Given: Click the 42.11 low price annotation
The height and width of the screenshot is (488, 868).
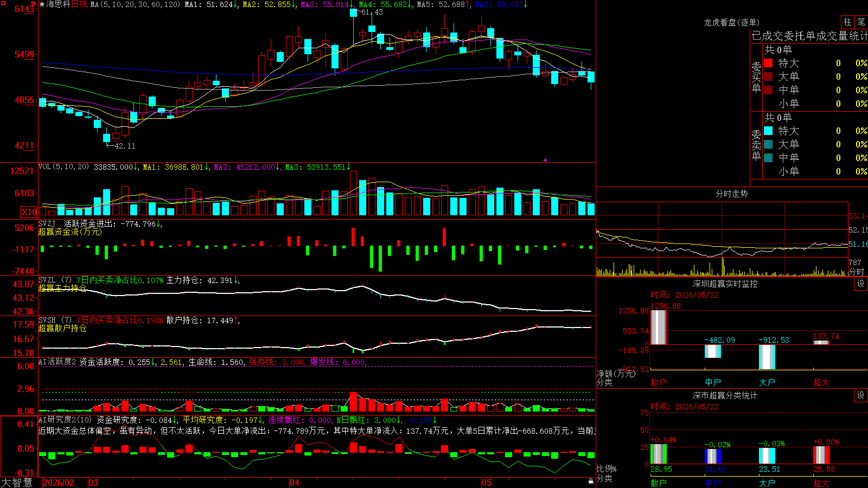Looking at the screenshot, I should (x=125, y=146).
